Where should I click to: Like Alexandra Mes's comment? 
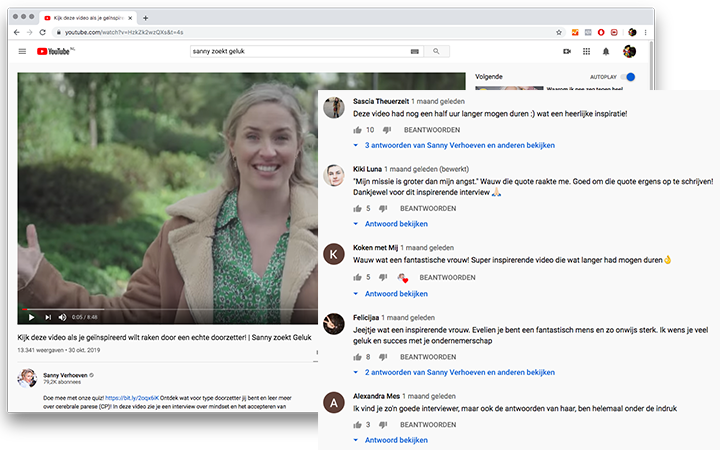pyautogui.click(x=357, y=425)
